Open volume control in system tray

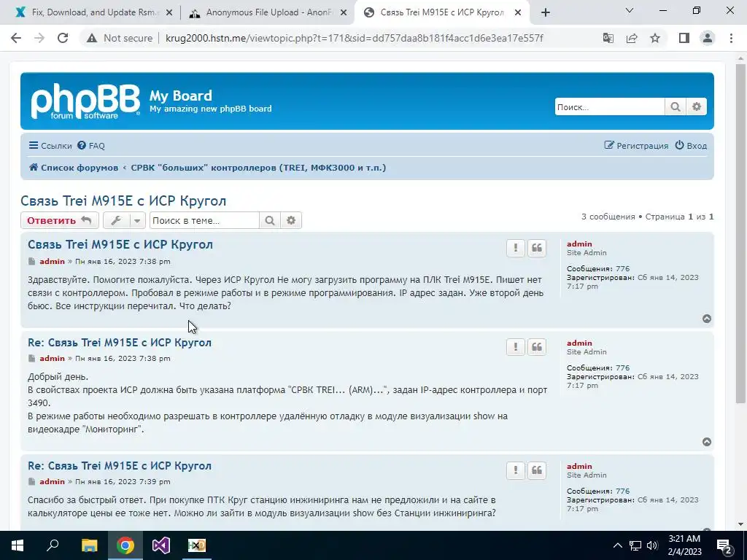(x=653, y=545)
